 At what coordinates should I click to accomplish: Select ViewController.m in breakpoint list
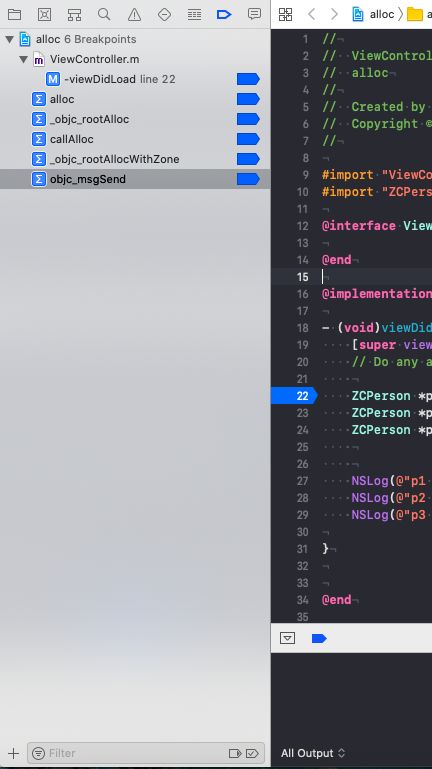[135, 59]
